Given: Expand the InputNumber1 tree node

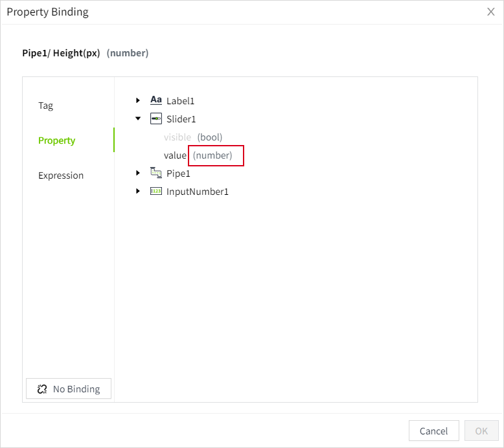Looking at the screenshot, I should [138, 191].
